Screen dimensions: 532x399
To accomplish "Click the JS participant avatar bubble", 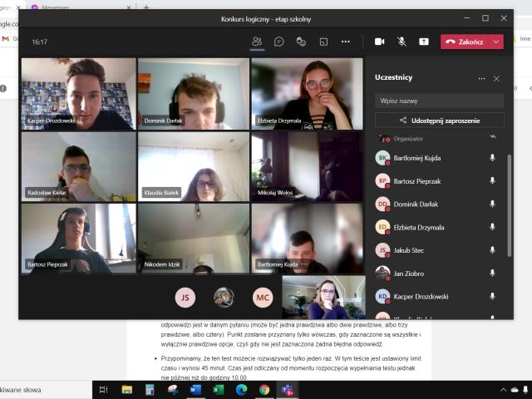I will (185, 298).
